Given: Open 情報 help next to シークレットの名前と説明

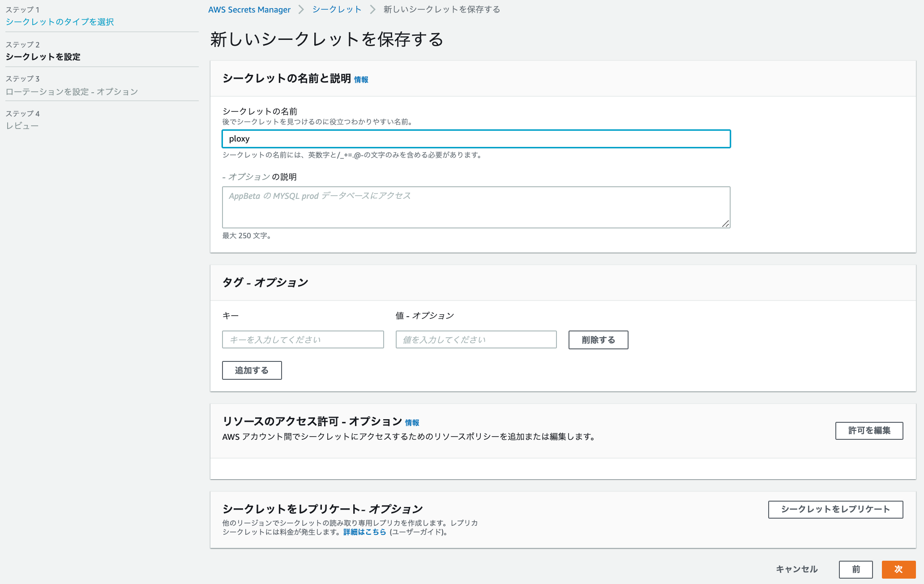Looking at the screenshot, I should click(x=361, y=79).
